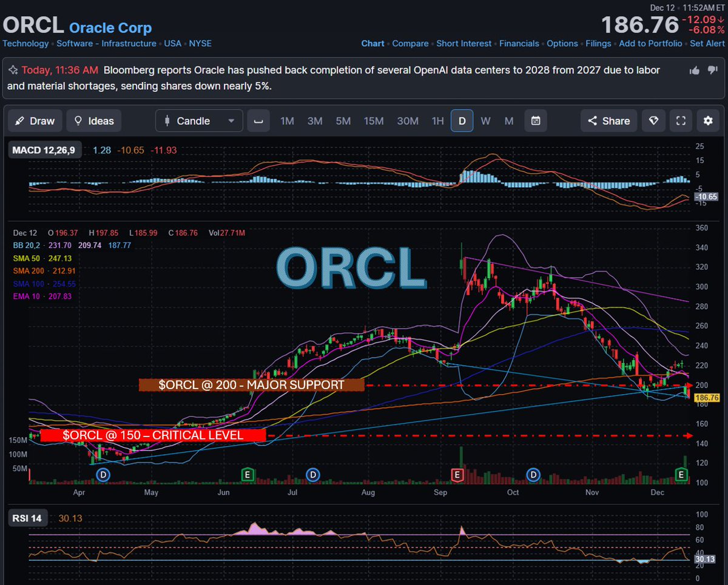
Task: Open the Candle chart type dropdown
Action: [198, 121]
